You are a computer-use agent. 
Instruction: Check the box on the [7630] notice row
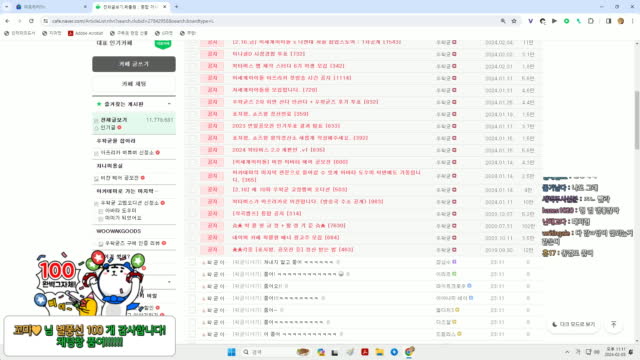(192, 226)
